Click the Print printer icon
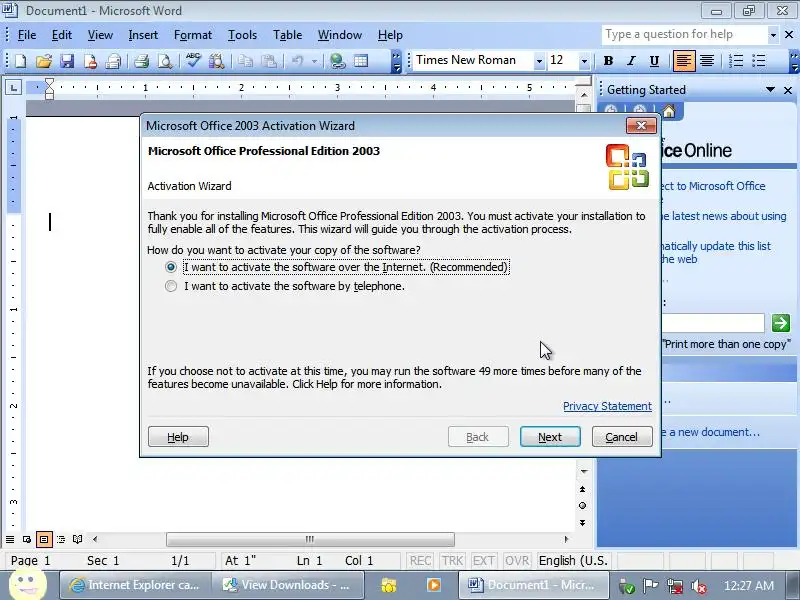This screenshot has height=600, width=800. 141,61
